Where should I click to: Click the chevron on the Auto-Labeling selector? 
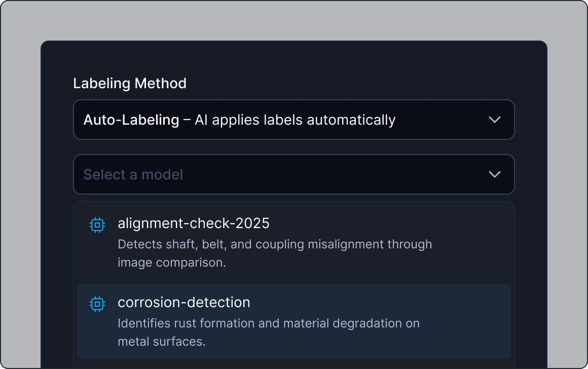pyautogui.click(x=494, y=120)
